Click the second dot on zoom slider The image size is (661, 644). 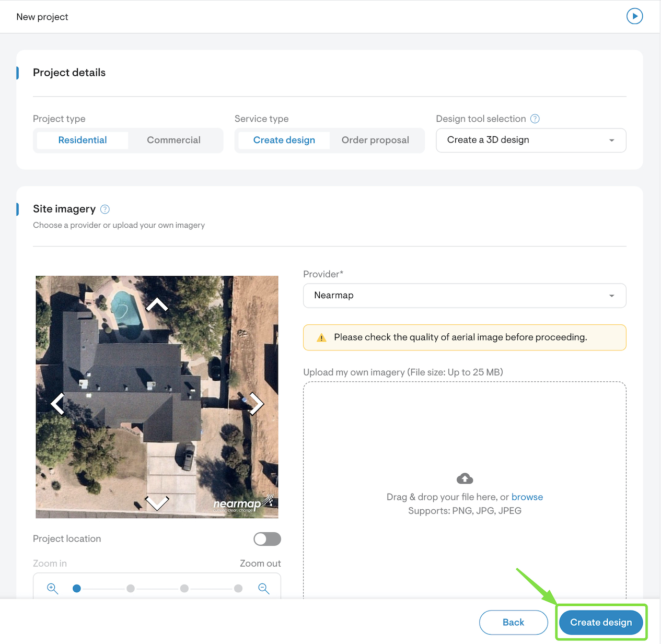pyautogui.click(x=131, y=589)
